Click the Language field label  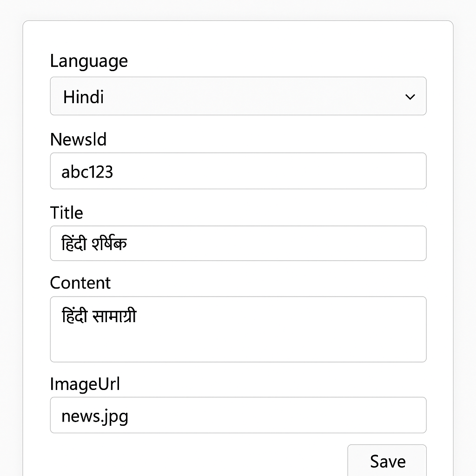89,61
